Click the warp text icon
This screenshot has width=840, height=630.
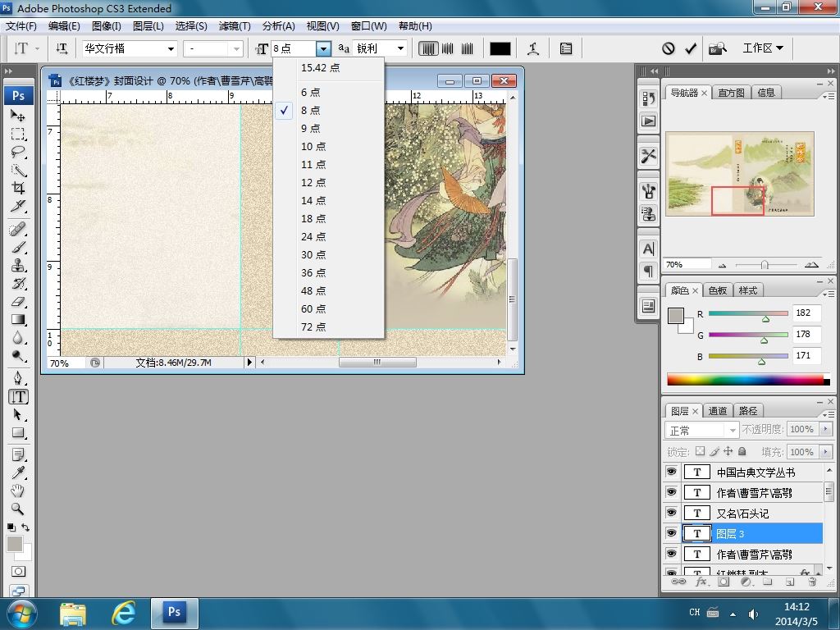533,48
